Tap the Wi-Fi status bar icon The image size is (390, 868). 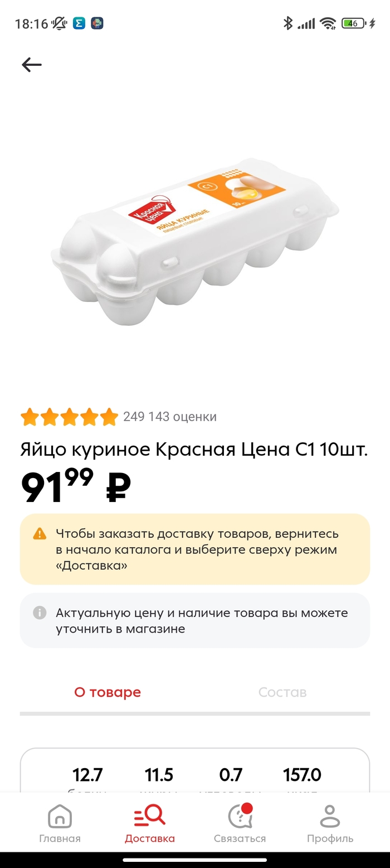click(x=328, y=23)
